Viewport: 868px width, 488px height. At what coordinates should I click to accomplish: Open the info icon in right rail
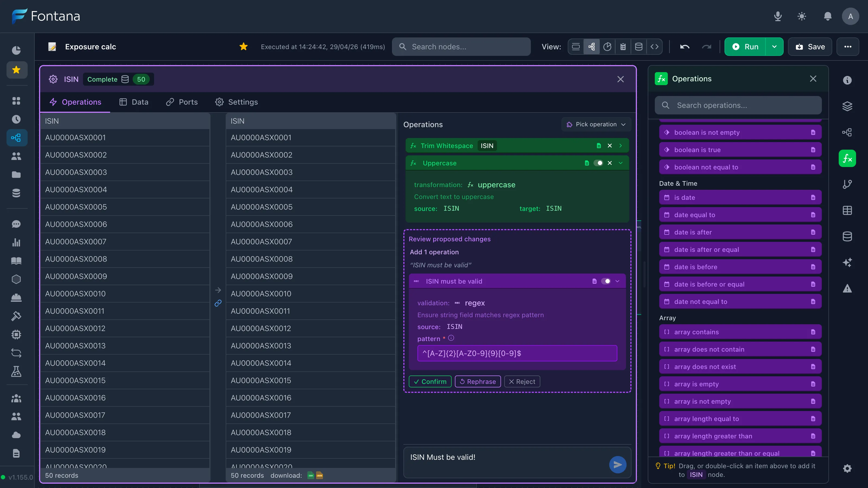point(847,80)
